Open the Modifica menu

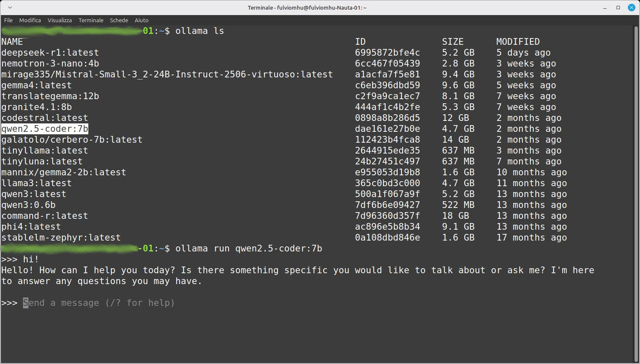(x=30, y=20)
